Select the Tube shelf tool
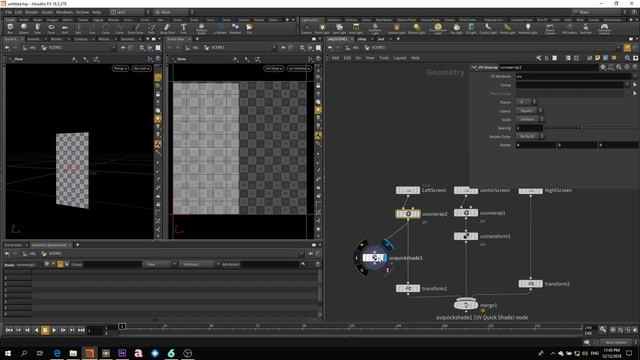The image size is (640, 360). click(37, 28)
